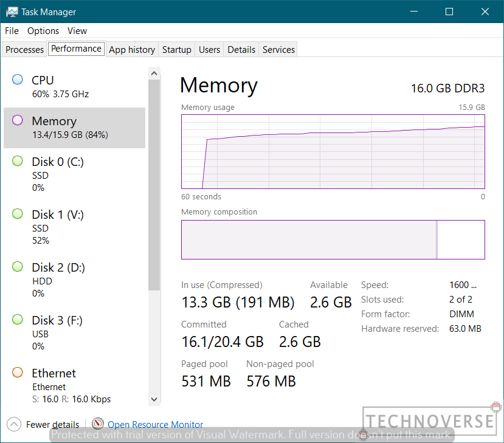Click the Disk 3 (F:) USB circle icon

[18, 320]
